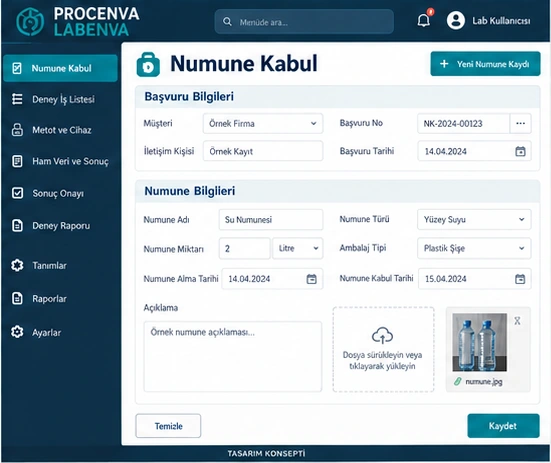Click the Başvuru Tarihi date value 14.04.2024
The image size is (551, 463).
pyautogui.click(x=446, y=151)
